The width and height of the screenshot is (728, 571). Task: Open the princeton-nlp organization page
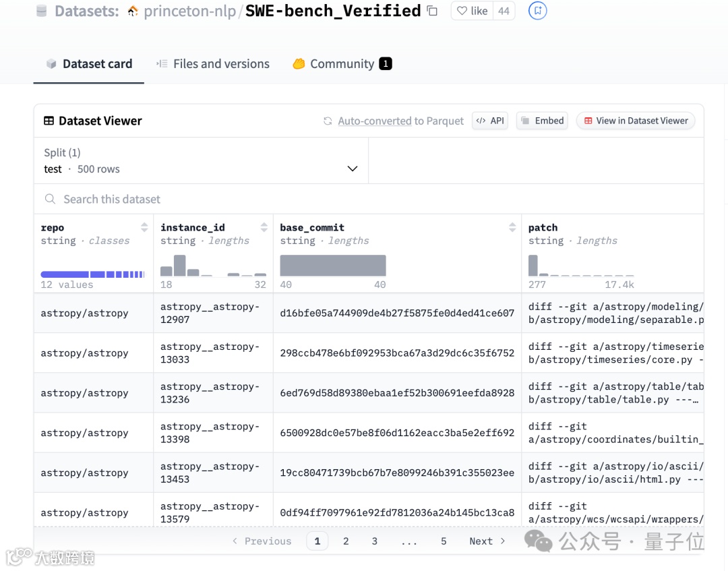click(x=189, y=11)
